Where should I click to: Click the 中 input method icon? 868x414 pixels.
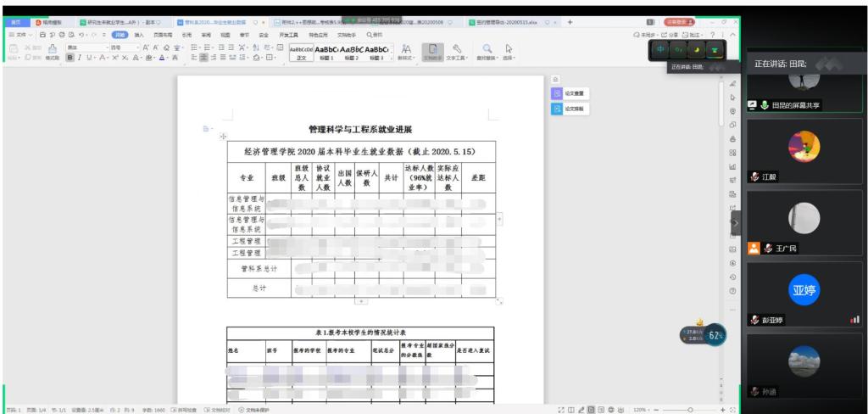(x=660, y=50)
